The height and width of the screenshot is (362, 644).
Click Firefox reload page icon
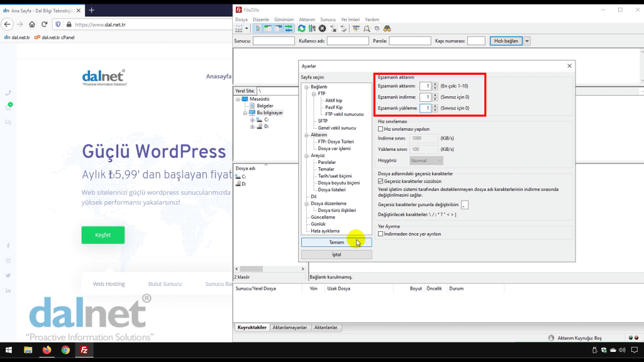45,25
